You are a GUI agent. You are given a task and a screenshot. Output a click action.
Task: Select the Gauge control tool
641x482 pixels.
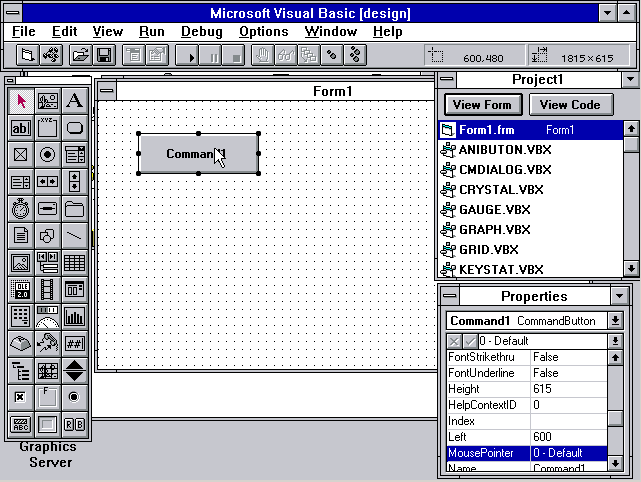click(47, 316)
